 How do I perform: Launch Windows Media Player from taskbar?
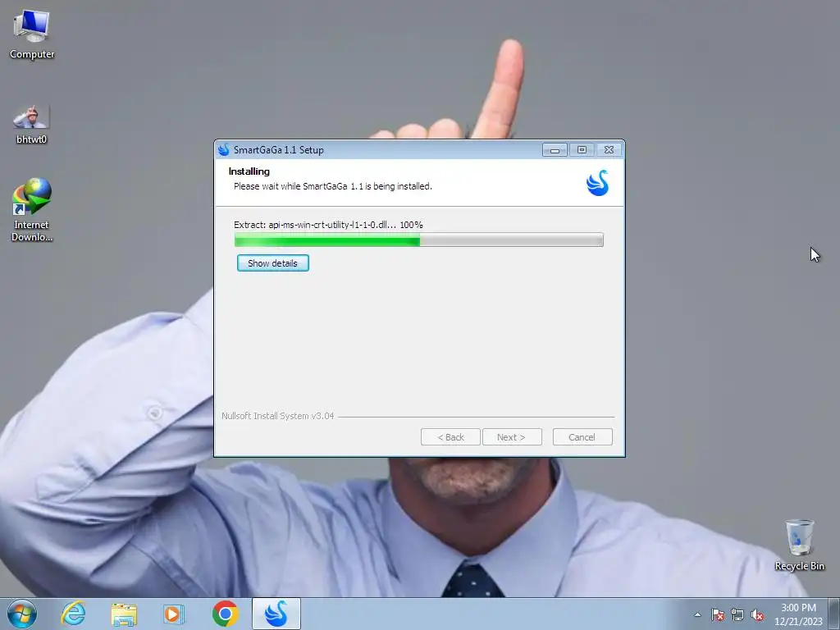pos(174,614)
